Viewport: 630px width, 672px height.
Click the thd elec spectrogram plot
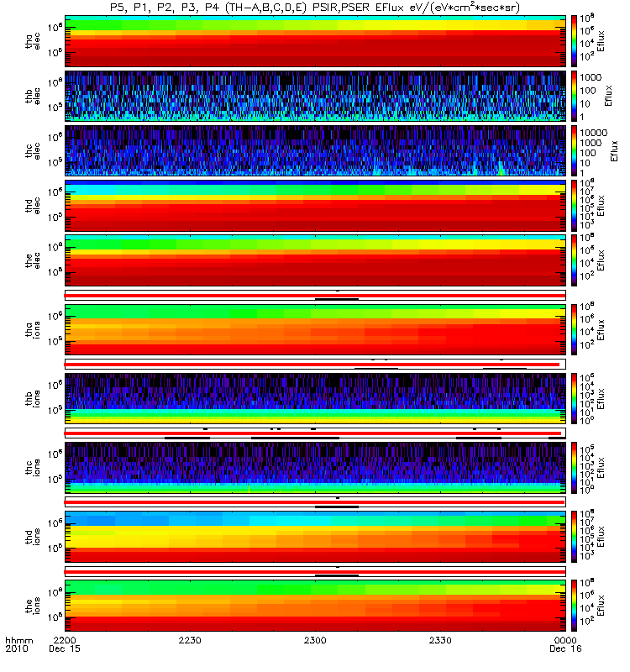coord(316,206)
